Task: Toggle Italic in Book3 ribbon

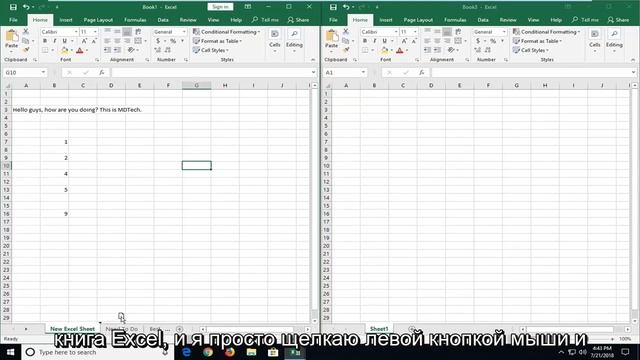Action: click(375, 41)
